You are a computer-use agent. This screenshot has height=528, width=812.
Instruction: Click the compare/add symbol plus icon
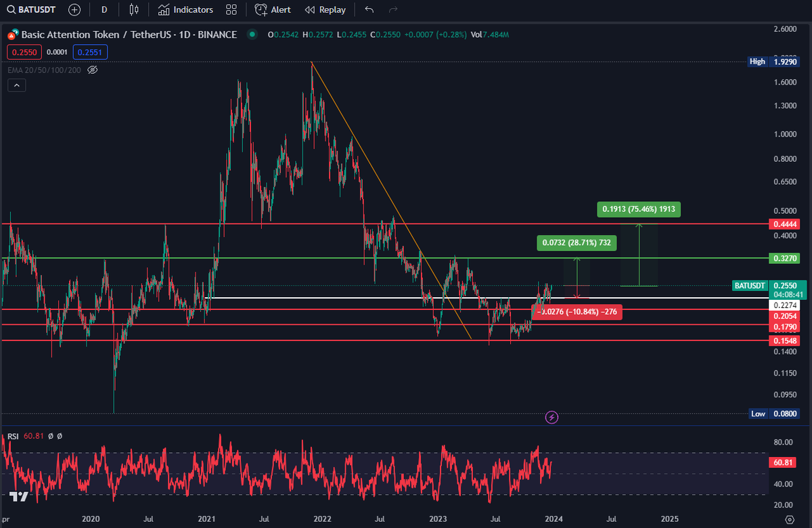coord(74,9)
